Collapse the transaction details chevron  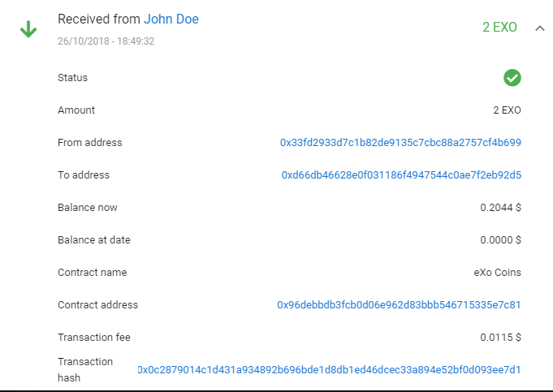pos(539,28)
